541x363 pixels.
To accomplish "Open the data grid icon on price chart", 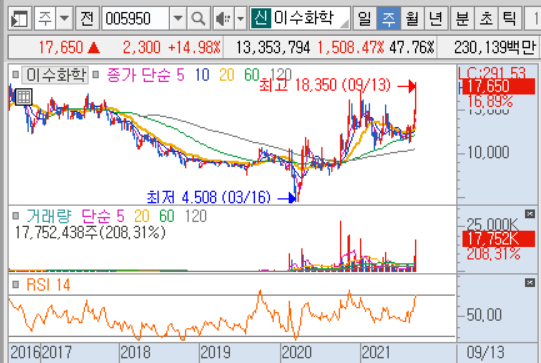I will (x=24, y=97).
